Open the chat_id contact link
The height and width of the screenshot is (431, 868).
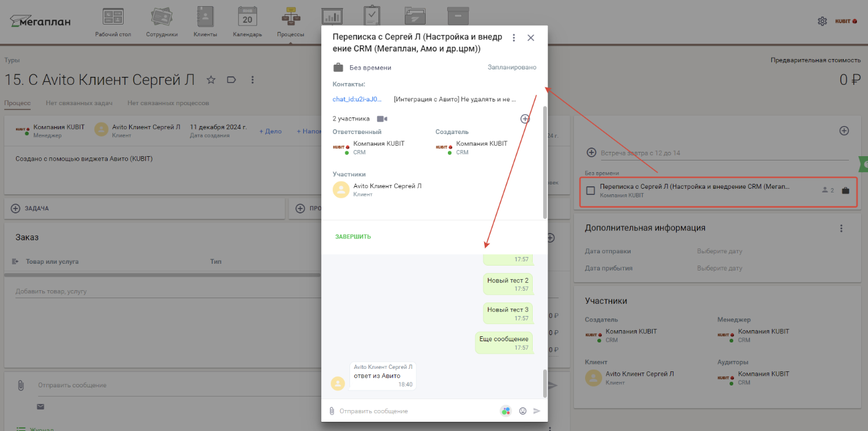click(x=357, y=99)
